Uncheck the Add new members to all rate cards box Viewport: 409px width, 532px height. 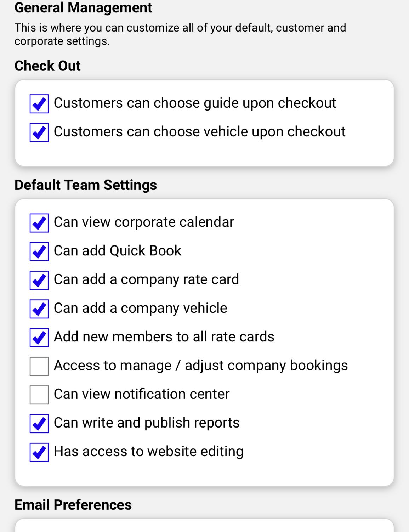39,338
